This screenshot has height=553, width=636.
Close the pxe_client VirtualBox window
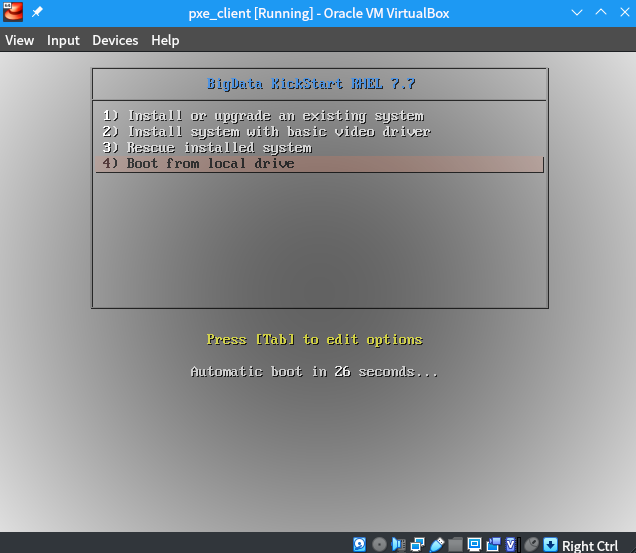(x=625, y=13)
